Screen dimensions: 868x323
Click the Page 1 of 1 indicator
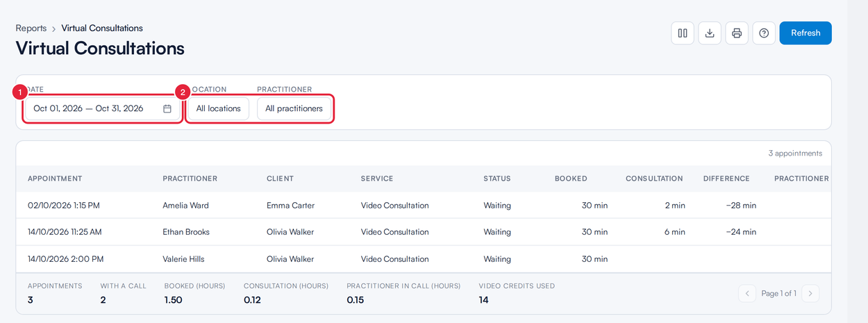[x=778, y=293]
